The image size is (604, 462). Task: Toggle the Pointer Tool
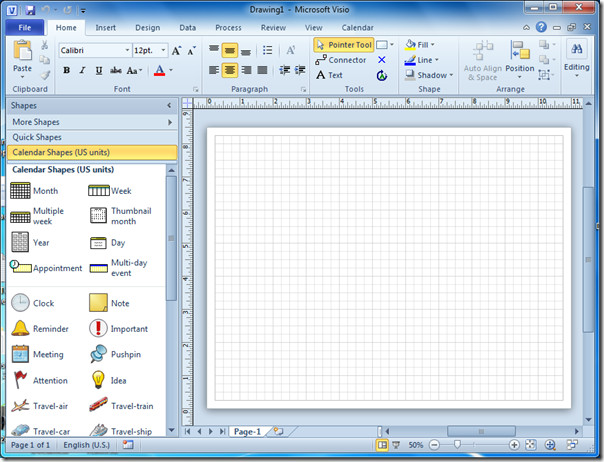pyautogui.click(x=344, y=45)
